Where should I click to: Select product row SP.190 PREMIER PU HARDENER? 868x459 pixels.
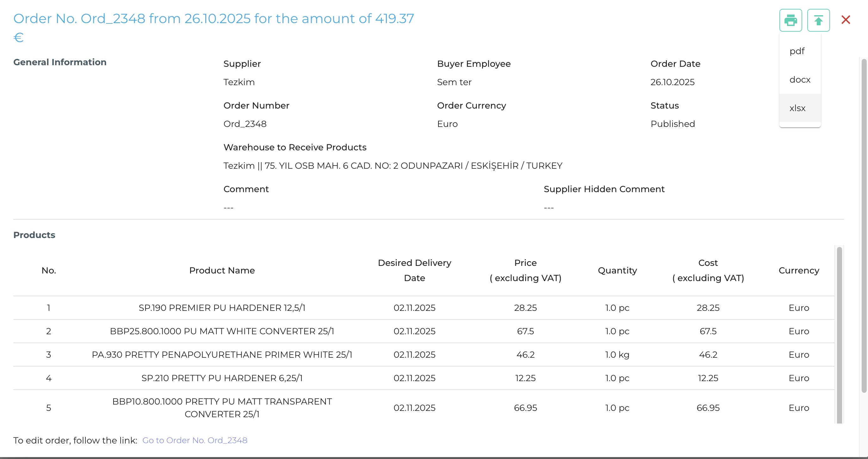tap(222, 308)
